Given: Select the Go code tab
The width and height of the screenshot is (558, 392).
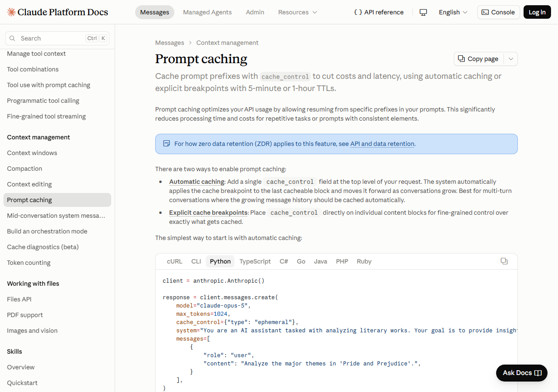Looking at the screenshot, I should click(x=301, y=261).
